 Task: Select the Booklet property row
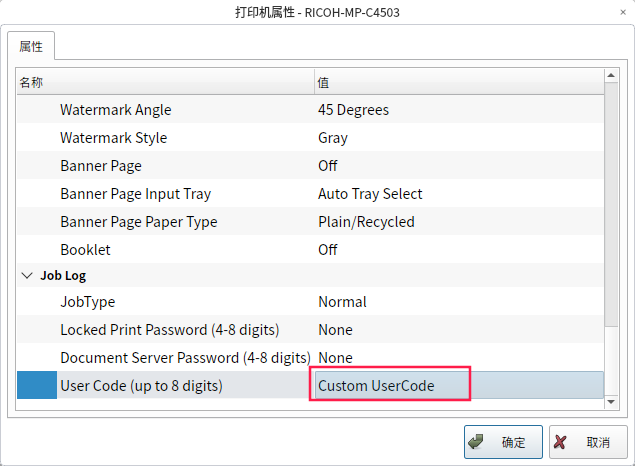point(85,250)
